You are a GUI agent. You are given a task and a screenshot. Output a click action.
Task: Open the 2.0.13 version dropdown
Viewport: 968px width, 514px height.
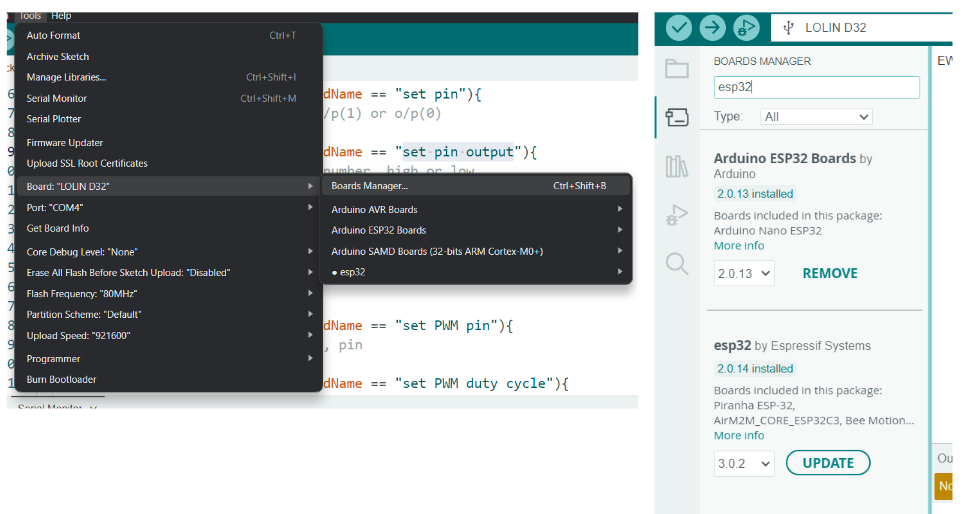tap(744, 273)
